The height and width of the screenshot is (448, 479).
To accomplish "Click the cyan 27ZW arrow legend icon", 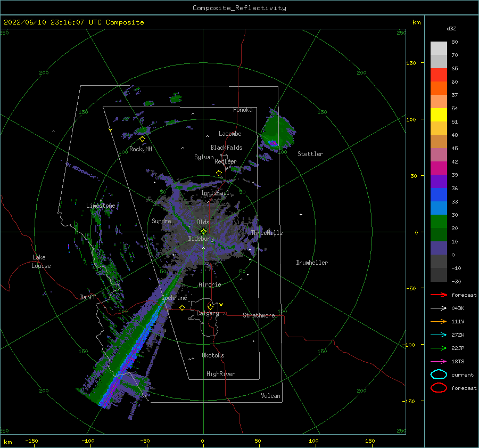I will pos(439,335).
